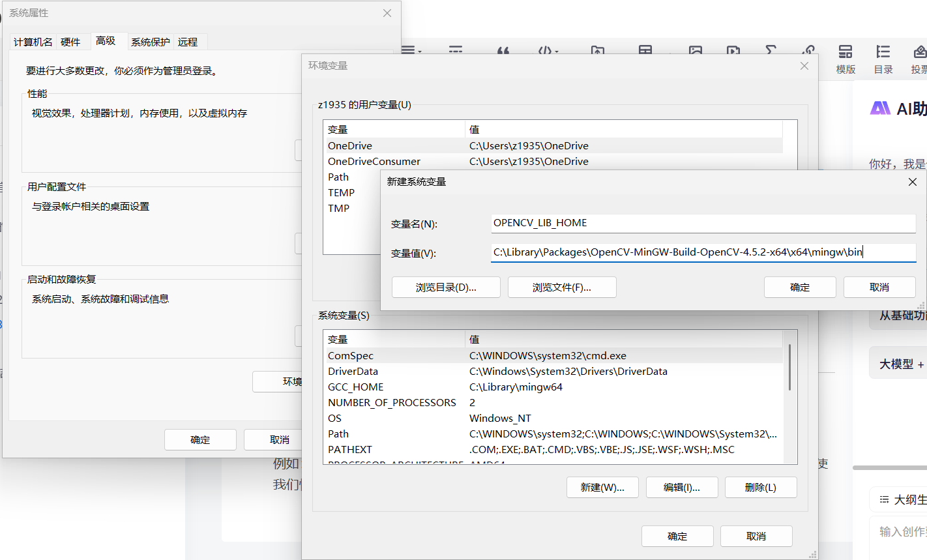Insert a horizontal divider
This screenshot has height=560, width=927.
pos(454,51)
